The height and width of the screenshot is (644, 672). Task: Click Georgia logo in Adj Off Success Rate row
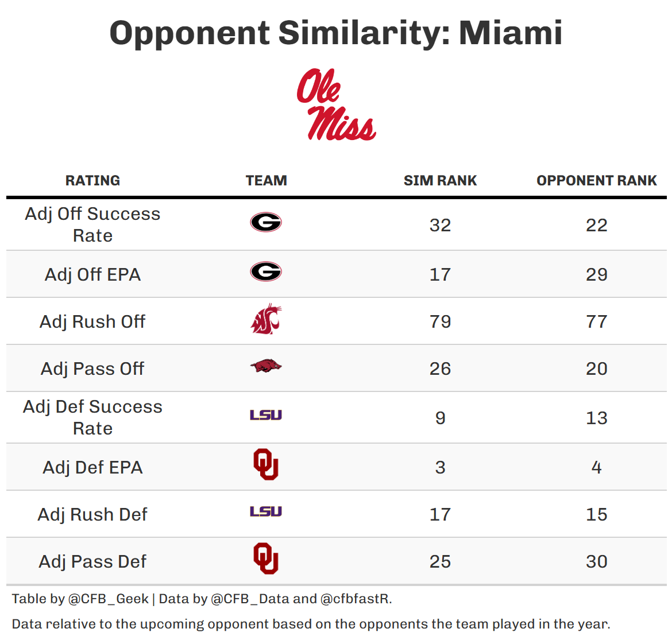pos(266,222)
